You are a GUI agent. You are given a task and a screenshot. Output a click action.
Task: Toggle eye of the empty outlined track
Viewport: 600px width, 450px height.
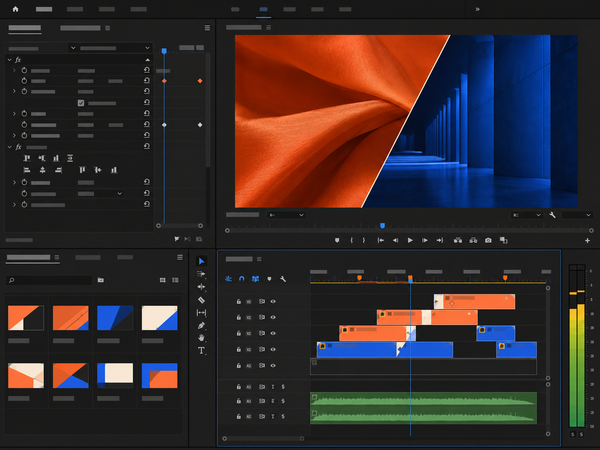[273, 365]
